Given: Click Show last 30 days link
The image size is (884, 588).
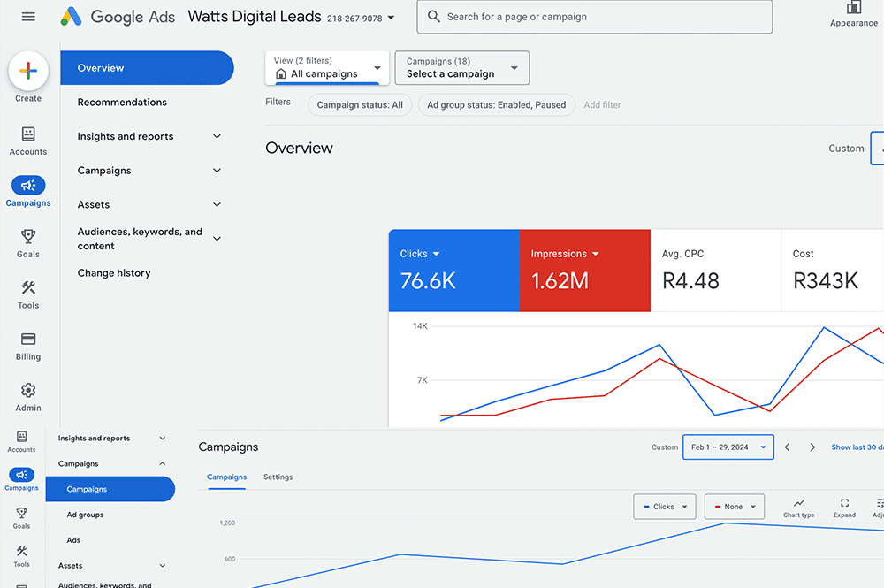Looking at the screenshot, I should pos(857,447).
